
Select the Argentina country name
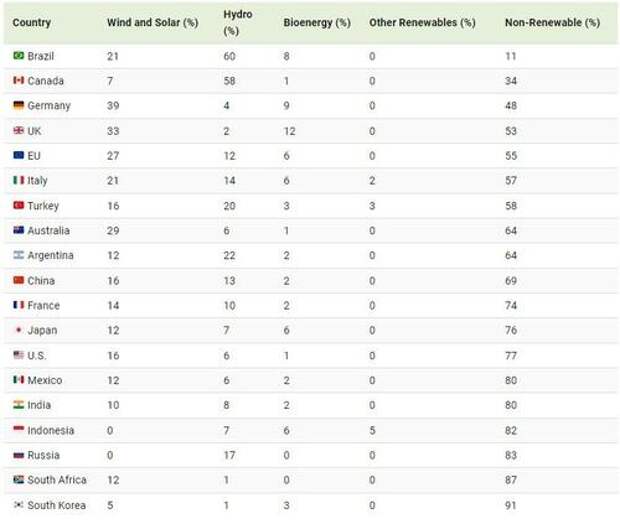[50, 256]
